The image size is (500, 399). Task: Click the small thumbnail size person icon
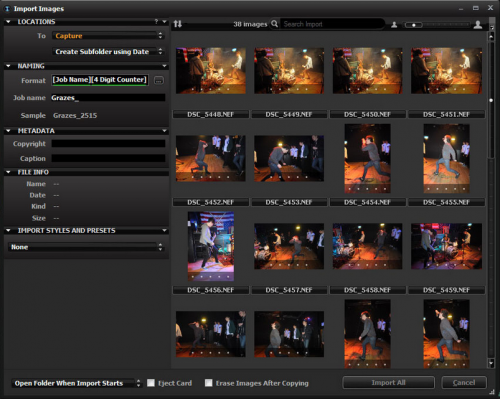[394, 25]
